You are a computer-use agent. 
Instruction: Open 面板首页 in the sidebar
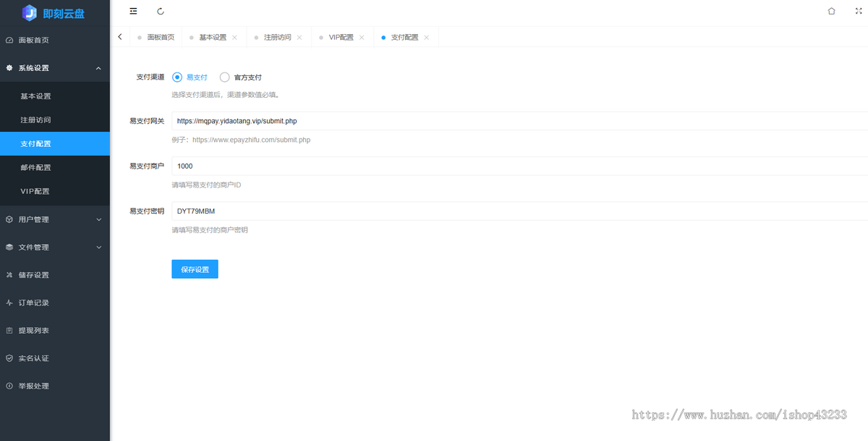(x=55, y=41)
